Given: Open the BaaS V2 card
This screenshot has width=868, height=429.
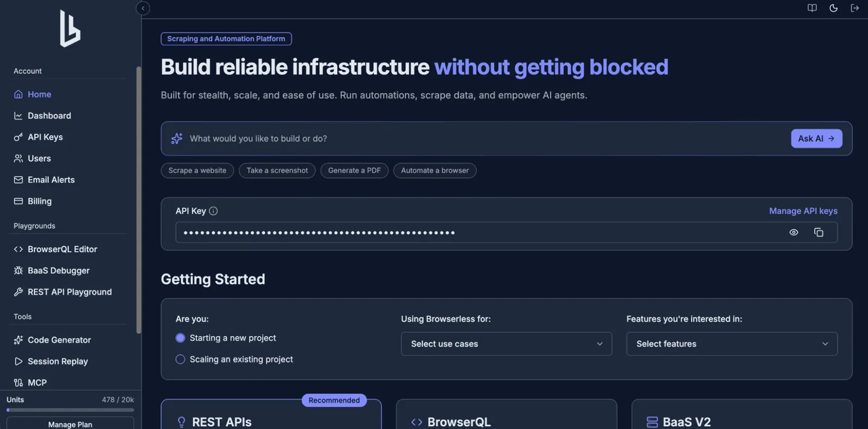Looking at the screenshot, I should (x=742, y=415).
